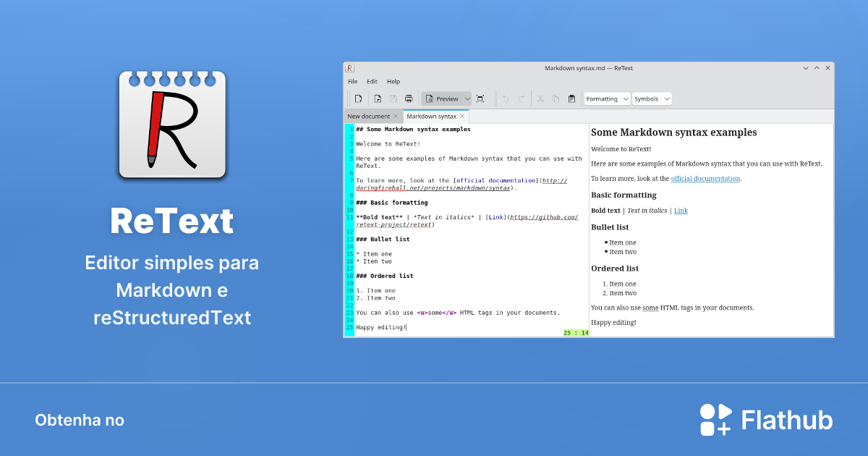The width and height of the screenshot is (868, 456).
Task: Click the Link hyperlink in the preview
Action: click(x=681, y=210)
